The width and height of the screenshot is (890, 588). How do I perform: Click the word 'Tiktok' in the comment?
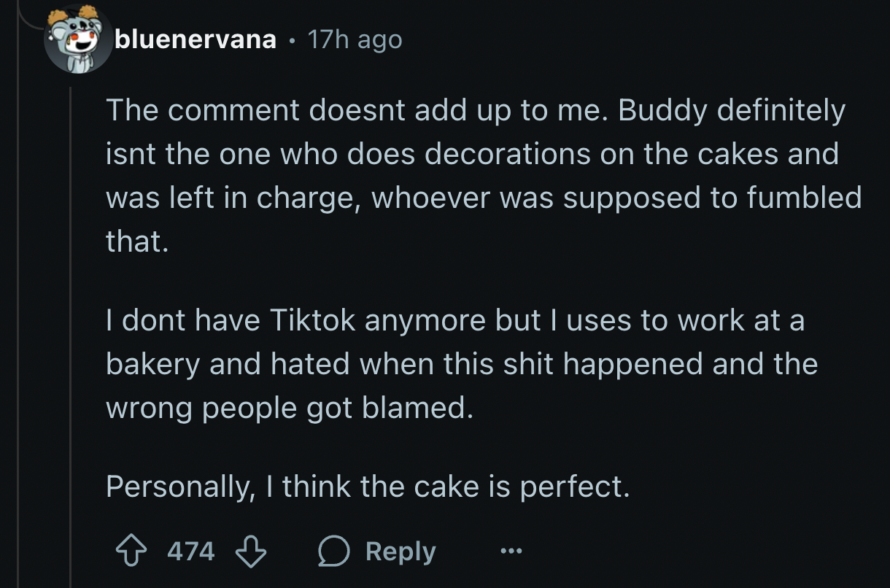pyautogui.click(x=313, y=321)
